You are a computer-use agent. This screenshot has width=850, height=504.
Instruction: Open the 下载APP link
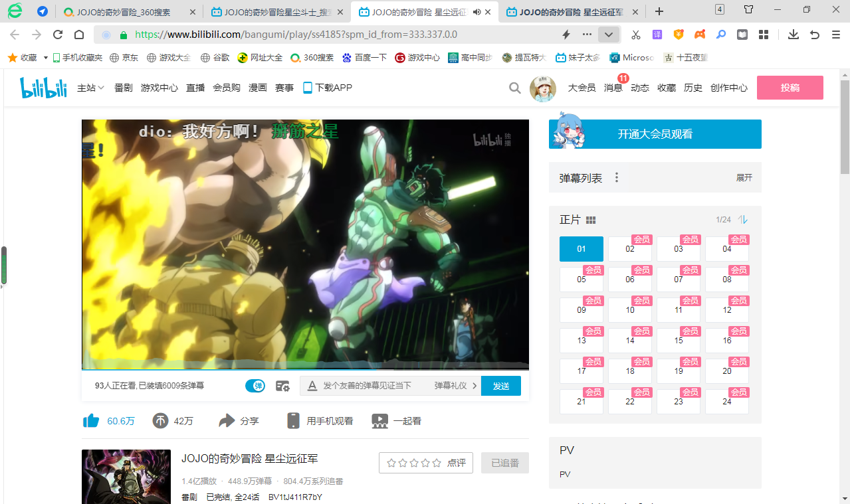(328, 88)
